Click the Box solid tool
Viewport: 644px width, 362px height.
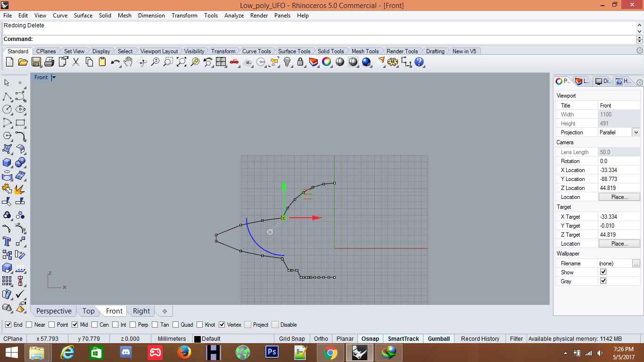[x=7, y=162]
